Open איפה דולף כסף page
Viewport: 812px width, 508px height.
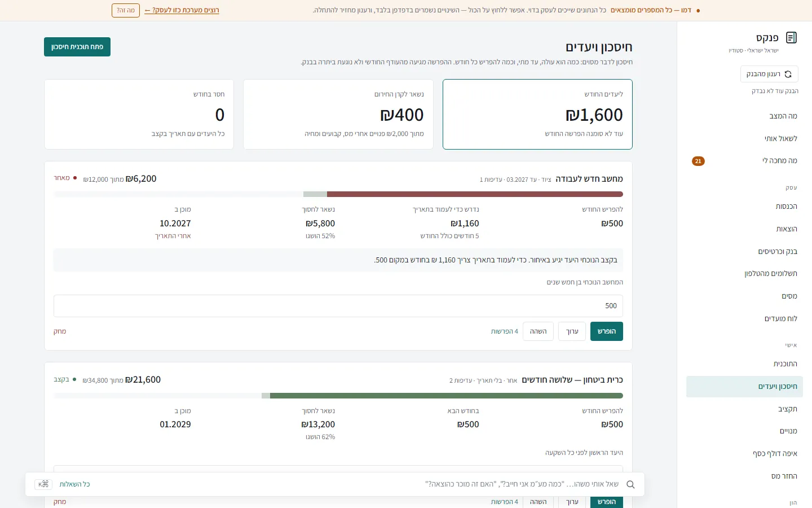coord(744,454)
